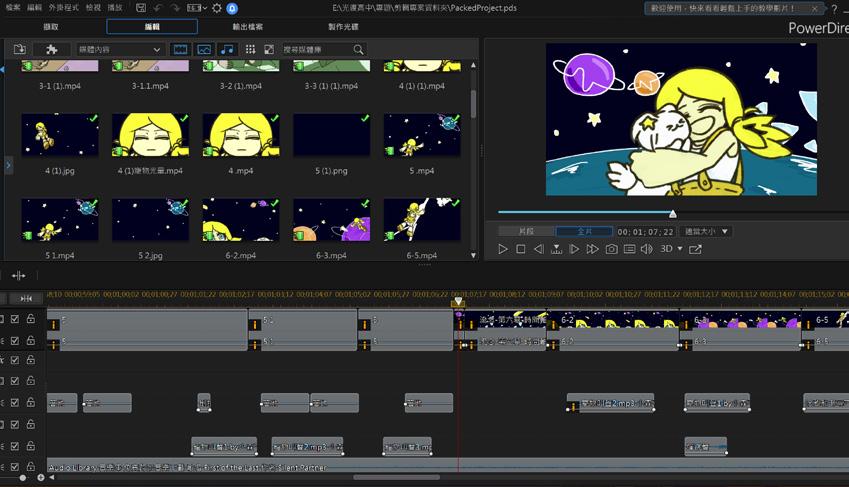The image size is (849, 487).
Task: Click the media library vertical scrollbar
Action: (x=474, y=104)
